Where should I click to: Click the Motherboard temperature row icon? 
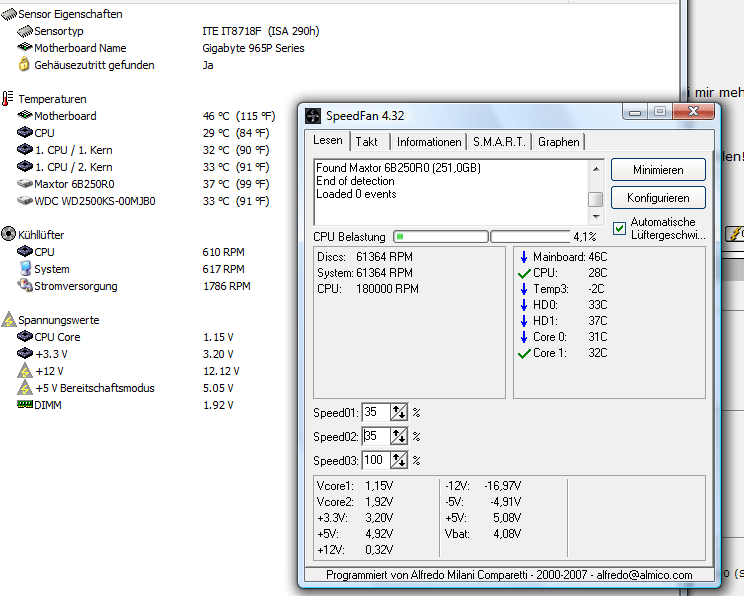pyautogui.click(x=25, y=115)
